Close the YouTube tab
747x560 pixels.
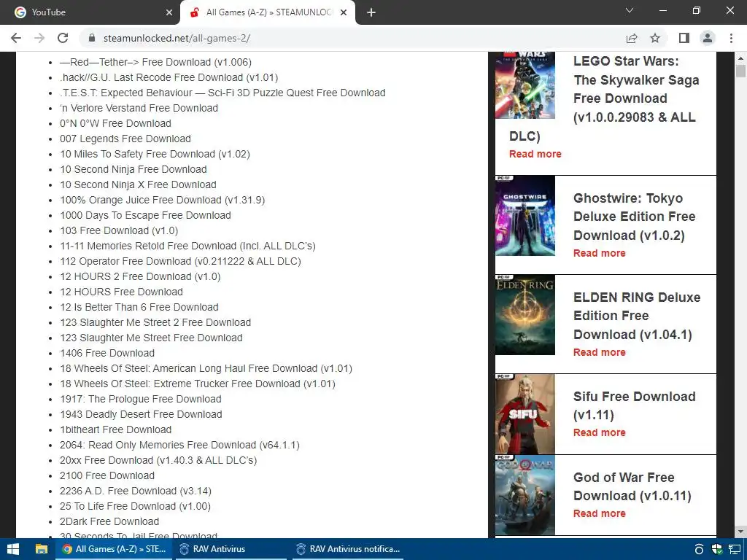tap(169, 12)
